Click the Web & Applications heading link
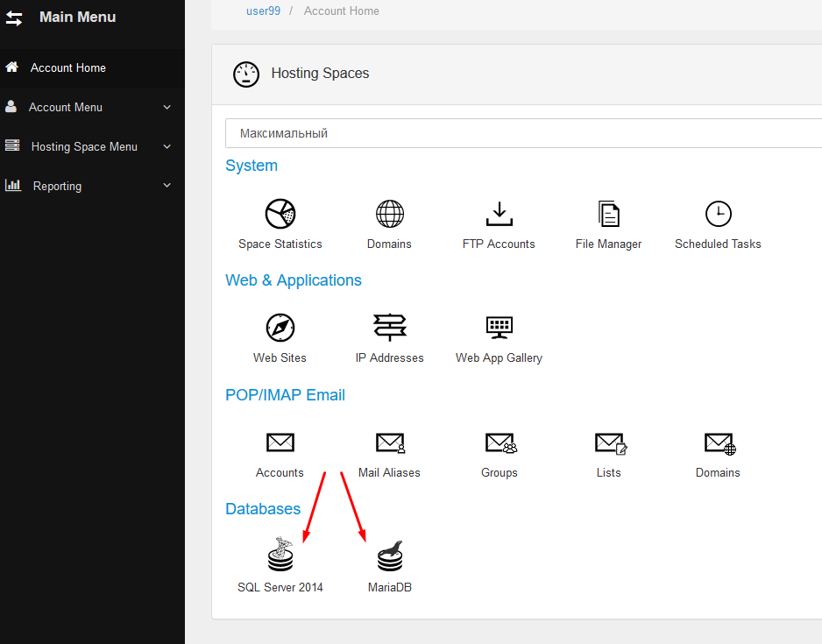Viewport: 822px width, 644px height. click(x=294, y=280)
